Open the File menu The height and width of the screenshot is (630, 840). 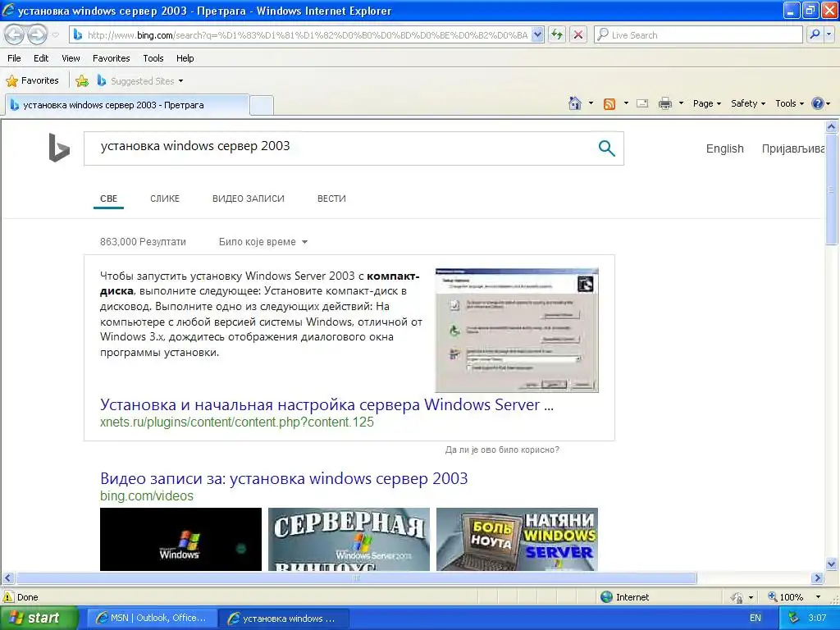tap(15, 58)
